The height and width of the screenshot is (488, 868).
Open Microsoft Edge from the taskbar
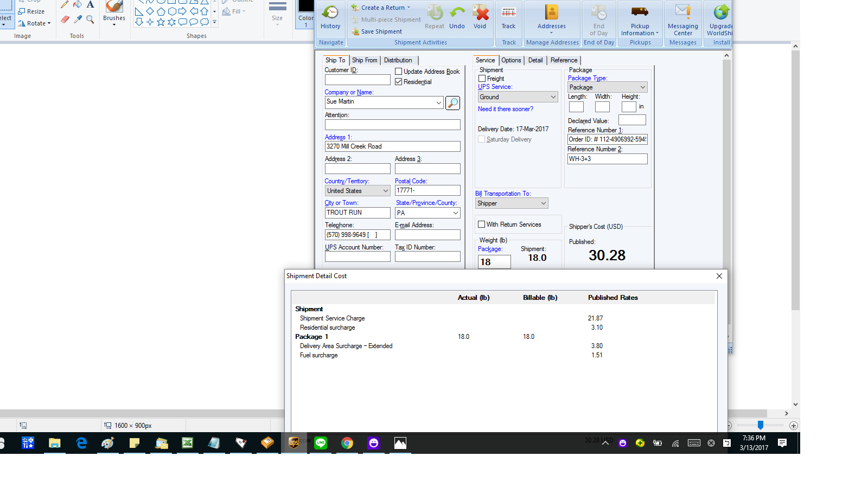(81, 443)
